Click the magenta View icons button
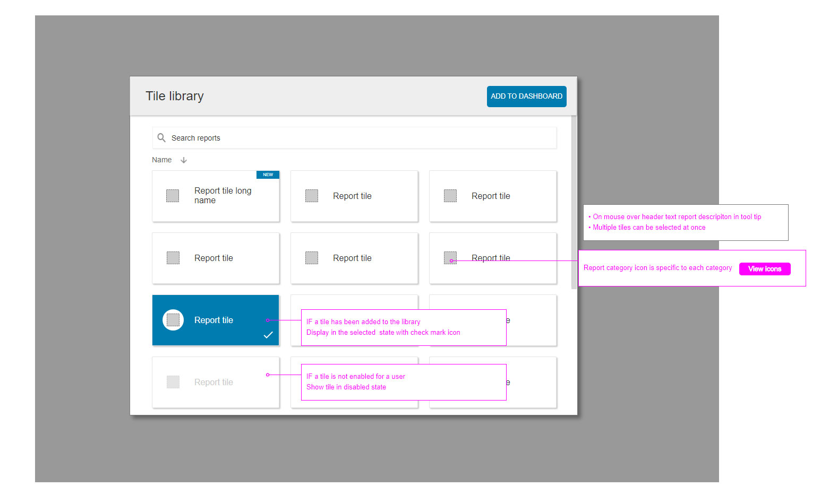This screenshot has width=821, height=504. pos(764,269)
